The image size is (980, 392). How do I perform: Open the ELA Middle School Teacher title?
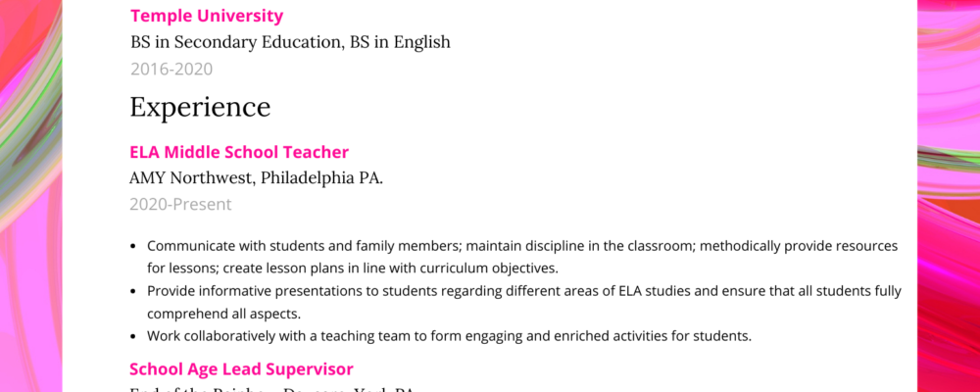[x=239, y=152]
